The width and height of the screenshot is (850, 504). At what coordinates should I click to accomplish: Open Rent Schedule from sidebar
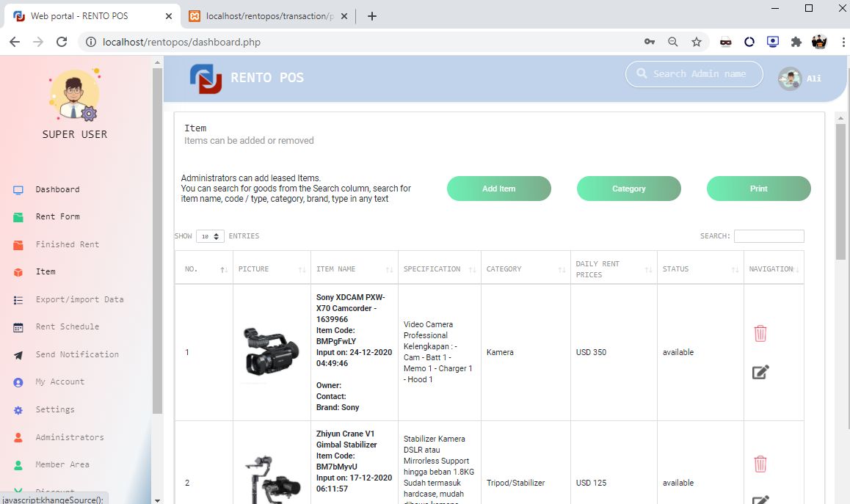tap(68, 326)
